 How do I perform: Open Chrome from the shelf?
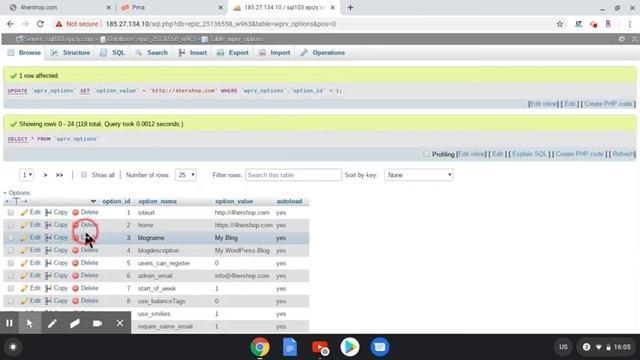(x=260, y=347)
